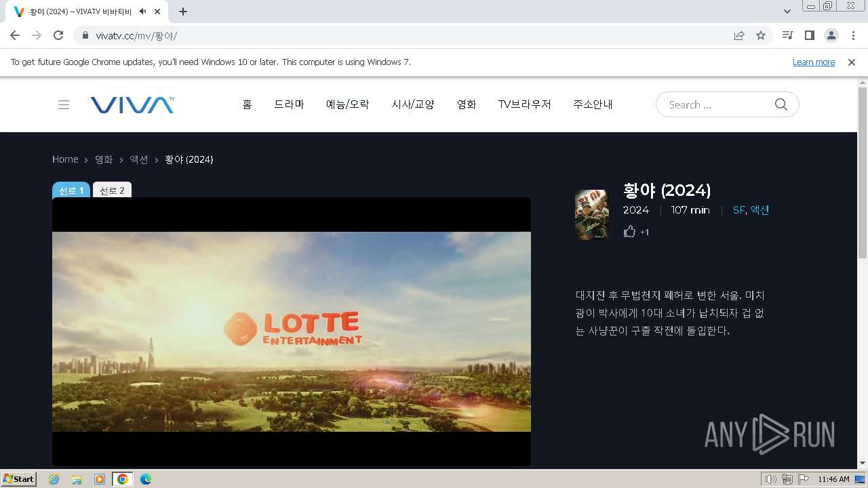The image size is (868, 488).
Task: Open the Windows Start menu
Action: point(19,479)
